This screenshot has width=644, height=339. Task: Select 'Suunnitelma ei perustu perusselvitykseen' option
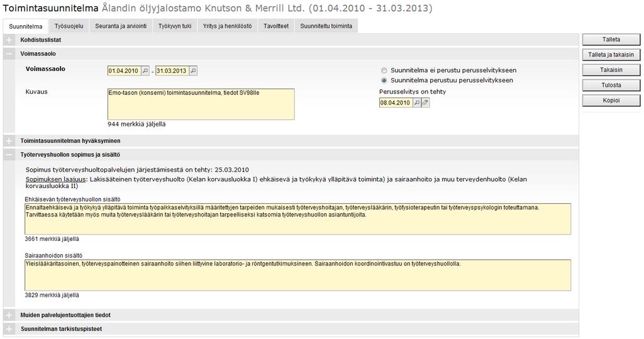pyautogui.click(x=384, y=70)
